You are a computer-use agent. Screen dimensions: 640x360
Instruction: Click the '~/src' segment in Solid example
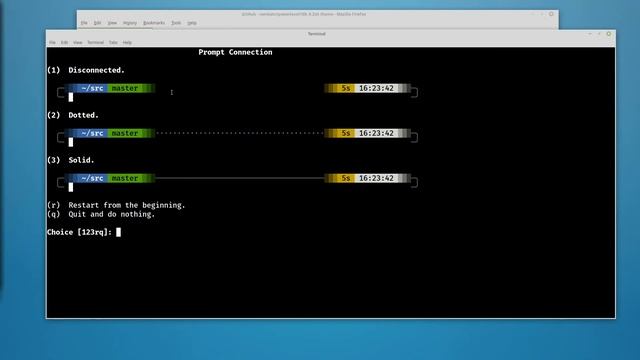(x=92, y=178)
